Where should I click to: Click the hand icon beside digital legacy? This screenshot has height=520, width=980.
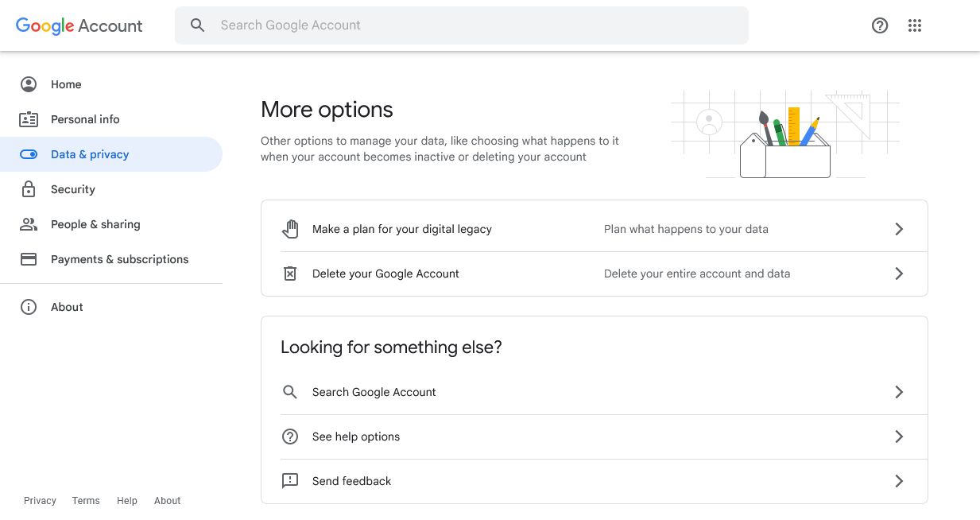290,228
